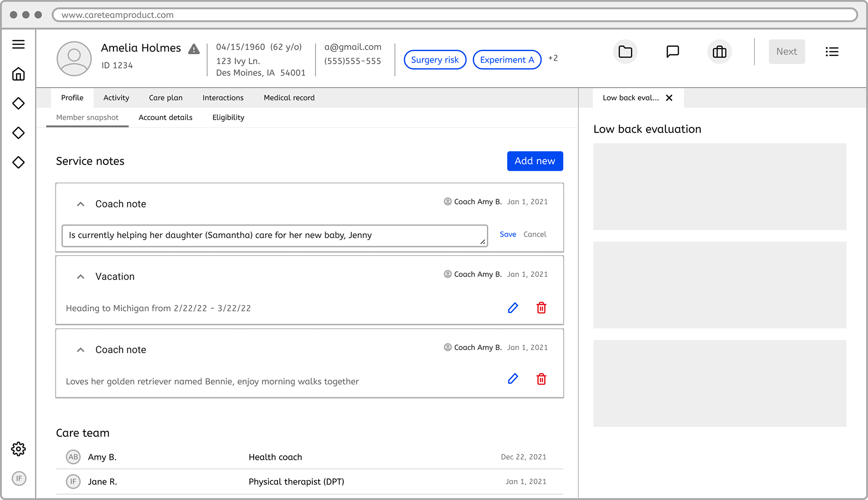
Task: Click the coach note text field
Action: tap(275, 235)
